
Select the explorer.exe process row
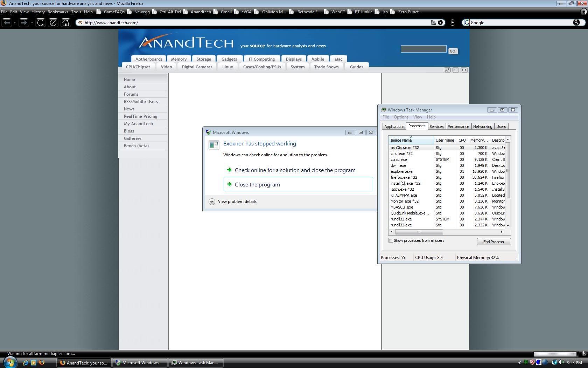(x=447, y=171)
